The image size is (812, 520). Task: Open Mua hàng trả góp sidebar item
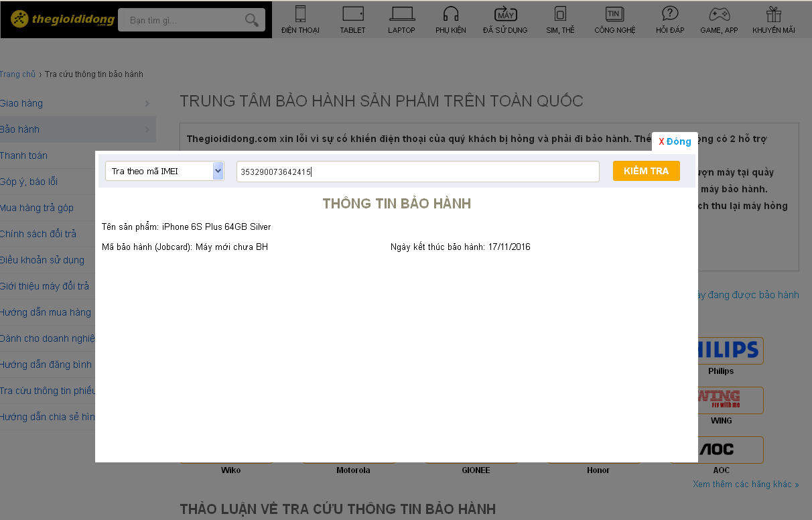[37, 208]
